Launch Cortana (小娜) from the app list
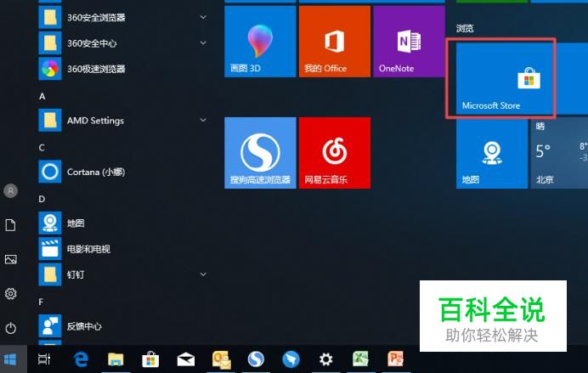 click(124, 172)
